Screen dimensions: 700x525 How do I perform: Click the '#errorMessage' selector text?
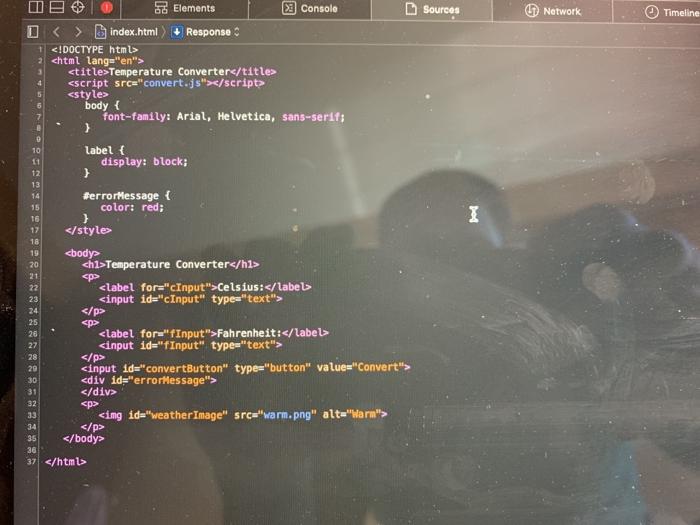(x=121, y=196)
